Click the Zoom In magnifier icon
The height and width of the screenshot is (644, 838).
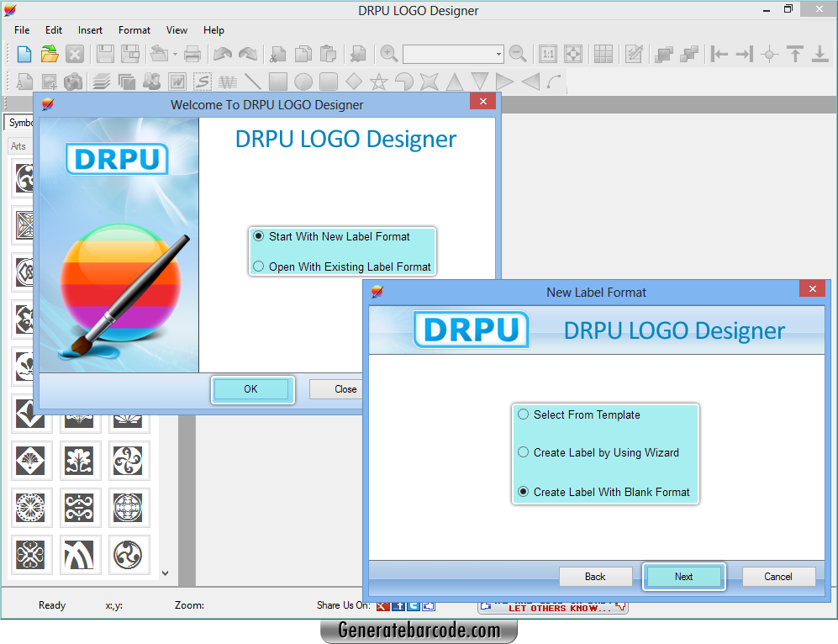pos(389,54)
